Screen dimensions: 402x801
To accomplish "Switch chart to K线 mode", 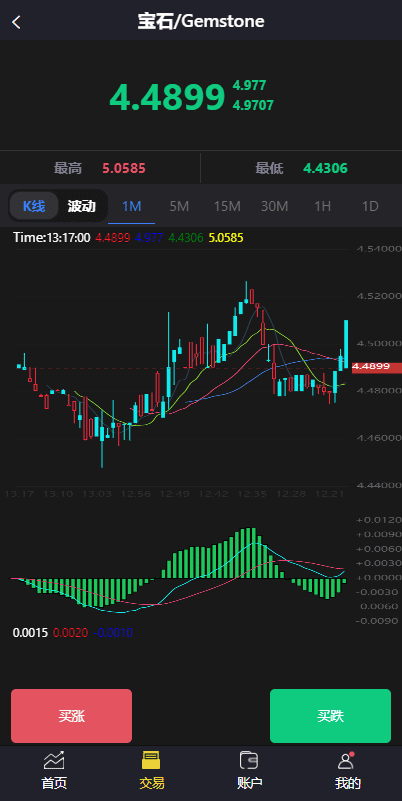I will point(34,206).
